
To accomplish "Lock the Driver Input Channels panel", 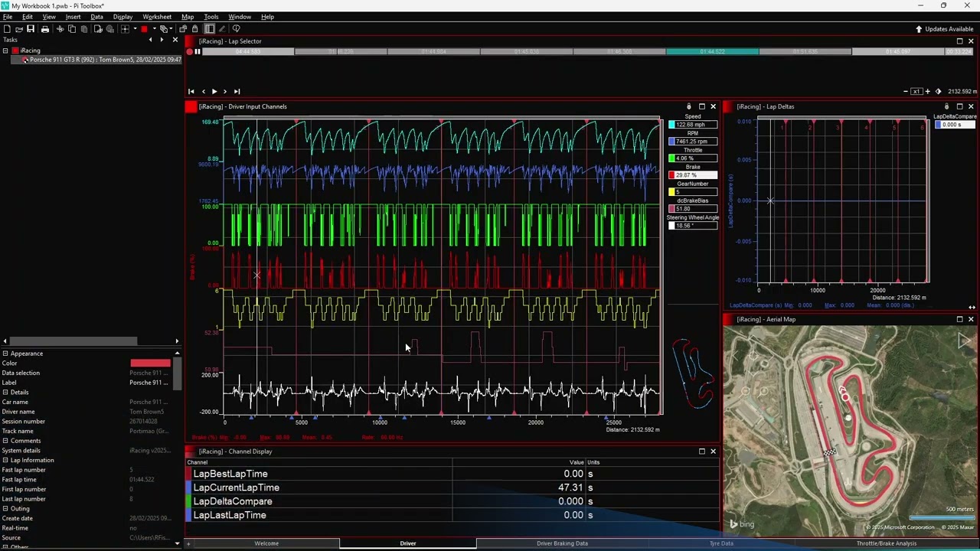I will 688,106.
